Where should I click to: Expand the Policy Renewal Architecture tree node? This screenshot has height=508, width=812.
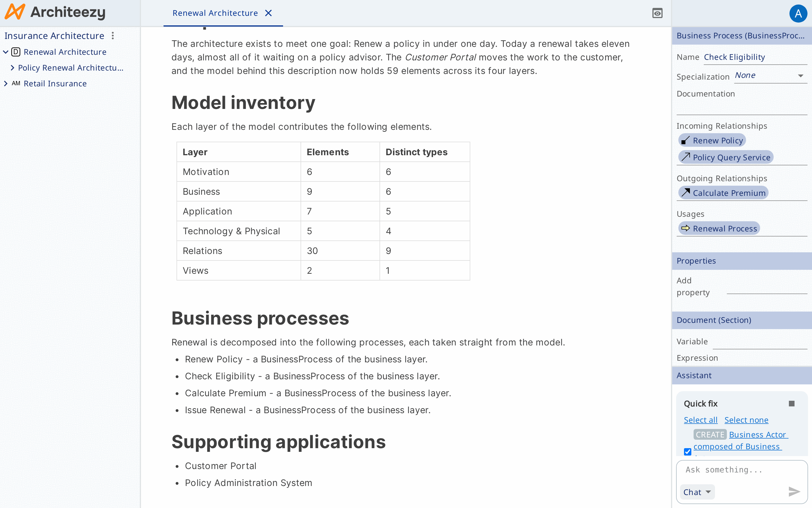12,68
